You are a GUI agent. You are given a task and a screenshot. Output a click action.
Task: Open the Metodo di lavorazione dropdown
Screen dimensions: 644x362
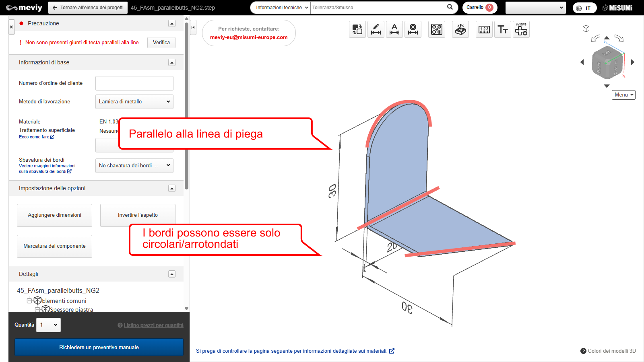click(134, 102)
